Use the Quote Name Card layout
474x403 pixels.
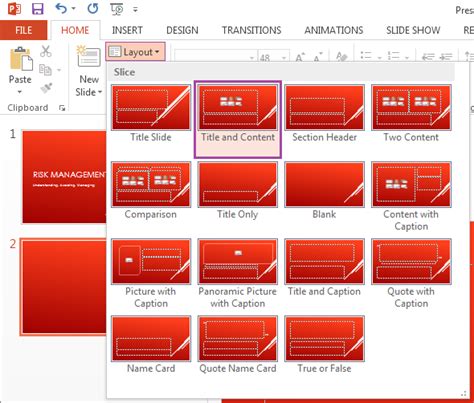click(x=238, y=345)
